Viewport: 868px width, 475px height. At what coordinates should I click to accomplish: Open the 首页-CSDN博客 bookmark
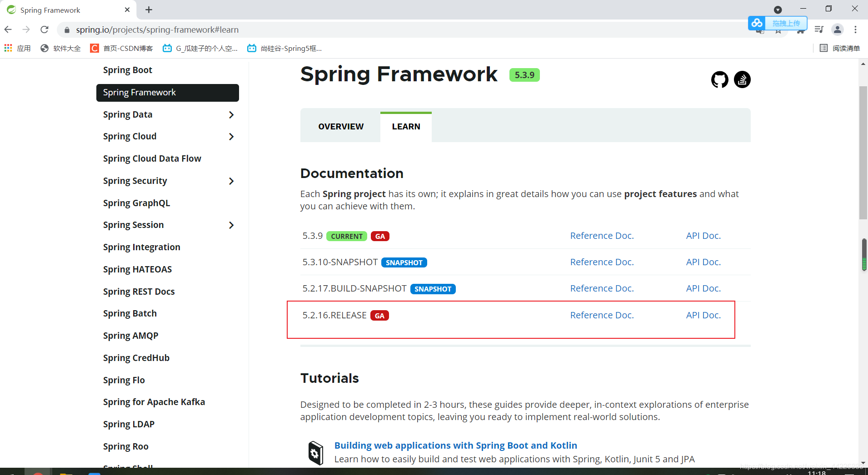pyautogui.click(x=122, y=48)
